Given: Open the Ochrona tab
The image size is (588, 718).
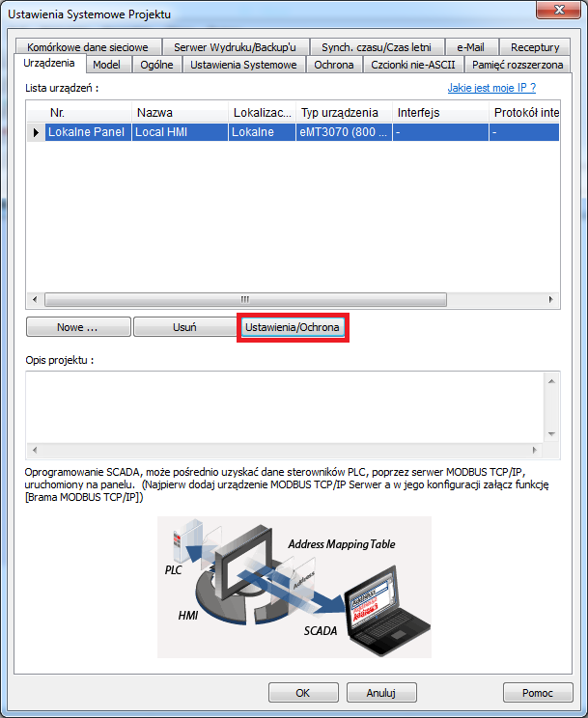Looking at the screenshot, I should pos(334,65).
